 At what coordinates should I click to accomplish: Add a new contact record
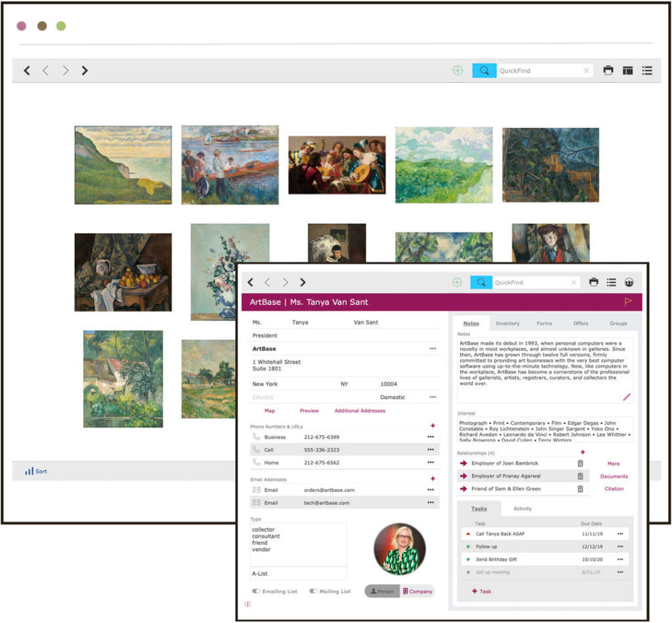point(457,282)
